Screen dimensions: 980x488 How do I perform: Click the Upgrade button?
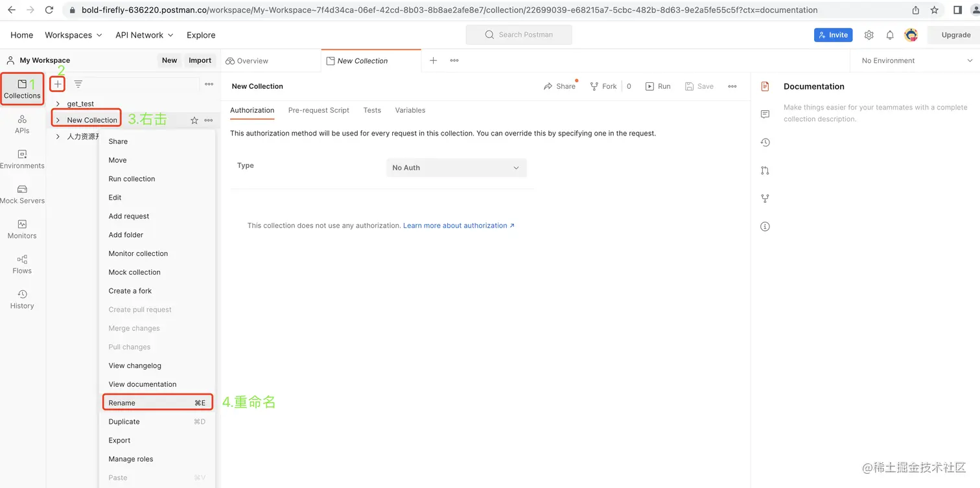[x=955, y=35]
